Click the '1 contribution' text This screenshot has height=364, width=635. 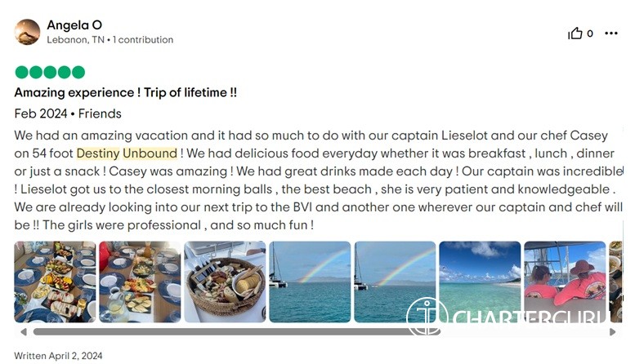143,39
